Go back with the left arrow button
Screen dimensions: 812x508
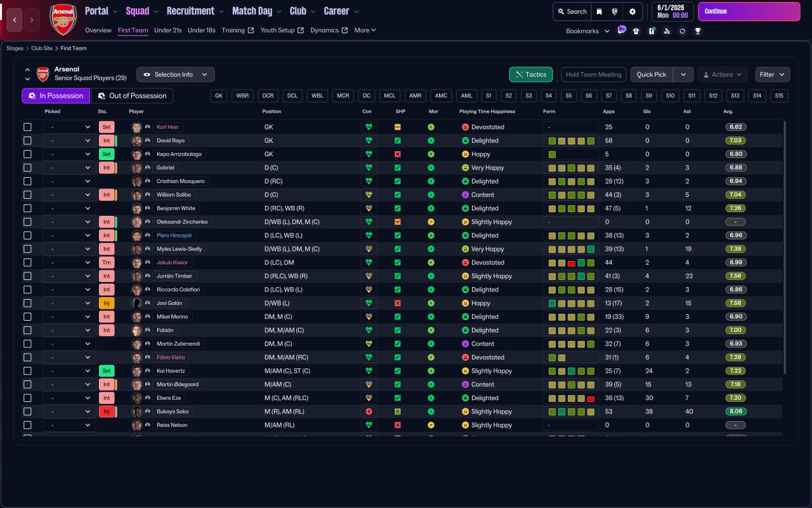(15, 20)
